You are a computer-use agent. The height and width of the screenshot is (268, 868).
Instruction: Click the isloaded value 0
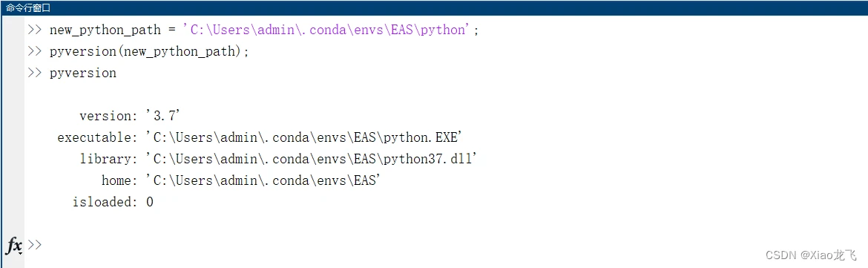click(x=149, y=202)
